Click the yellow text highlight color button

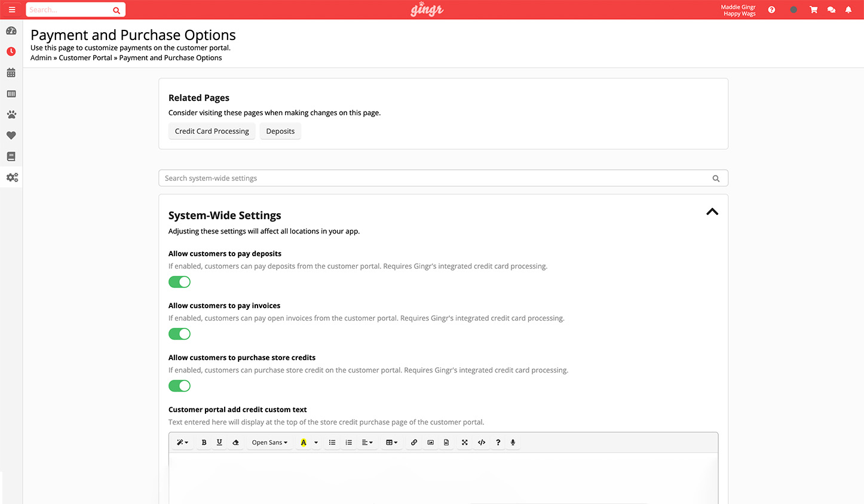304,442
